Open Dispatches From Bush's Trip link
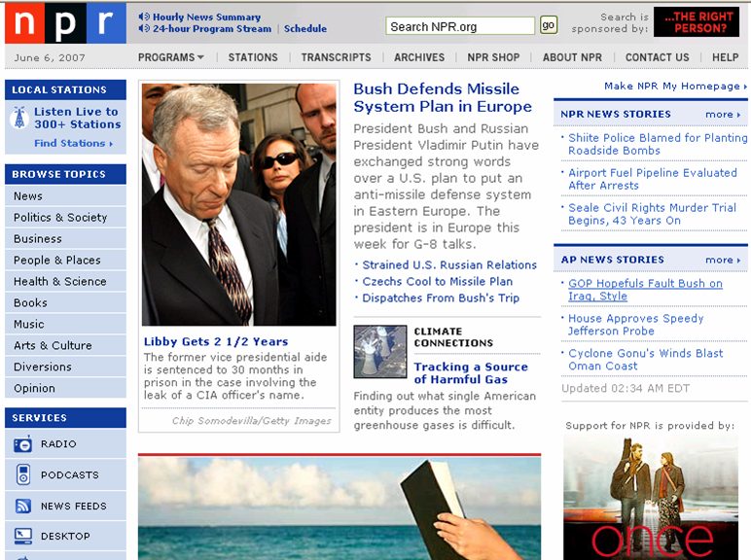 (441, 298)
